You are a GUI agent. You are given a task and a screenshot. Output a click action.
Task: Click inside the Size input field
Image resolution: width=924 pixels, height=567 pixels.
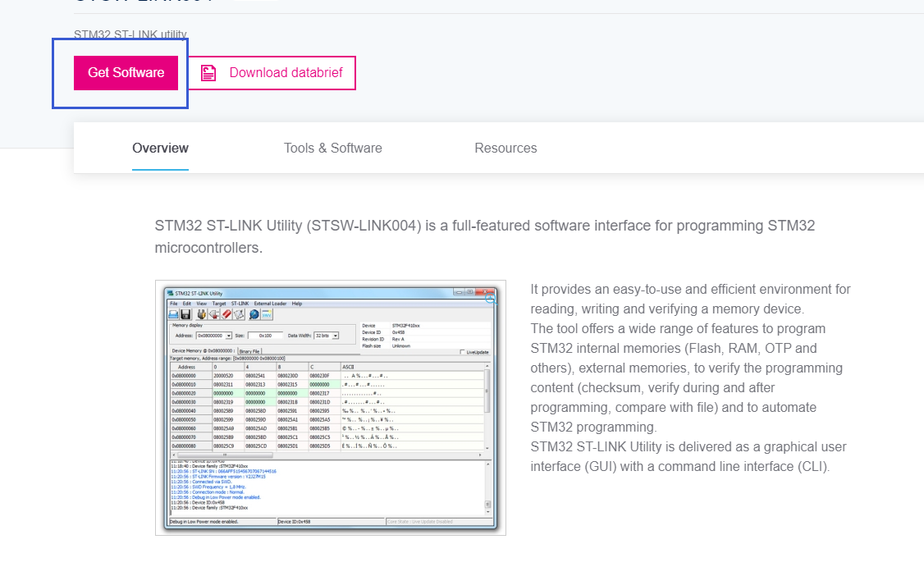click(x=264, y=336)
